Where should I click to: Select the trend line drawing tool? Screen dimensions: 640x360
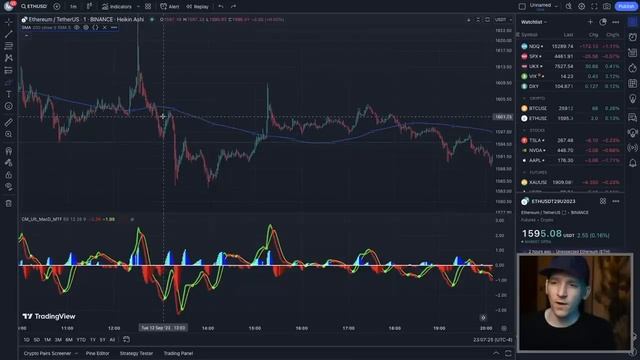pos(9,34)
